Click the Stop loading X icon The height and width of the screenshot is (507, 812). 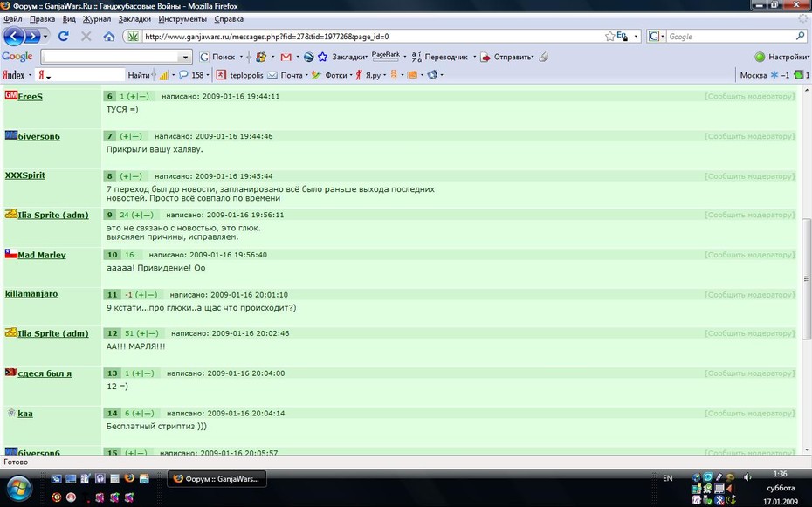(86, 37)
